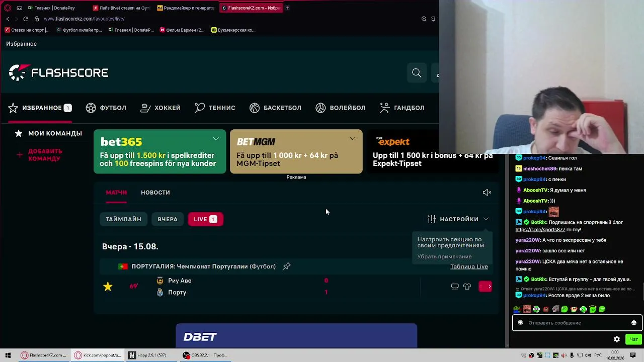Open the Букмекерская bookmark

pos(233,30)
